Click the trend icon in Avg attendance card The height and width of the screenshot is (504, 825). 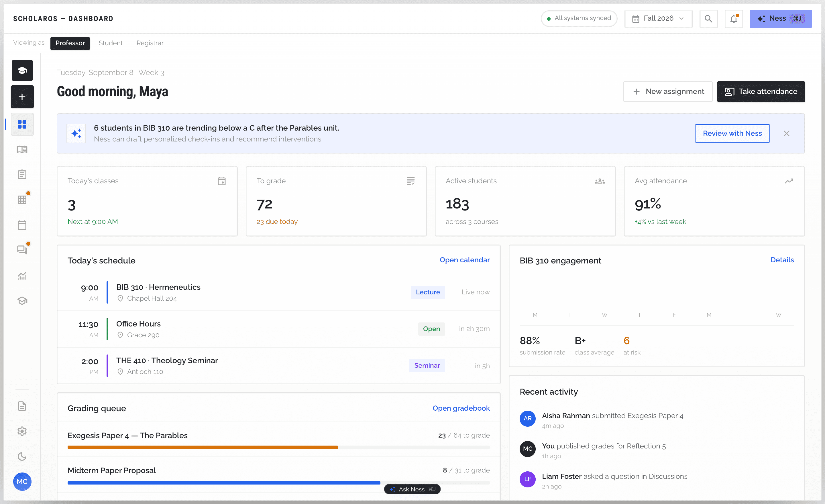(x=789, y=181)
